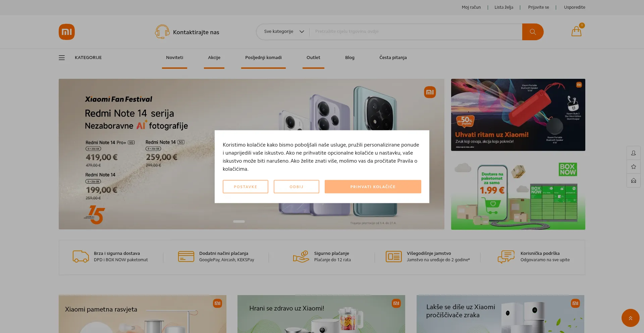Open the shopping bag cart icon
Screen dimensions: 644x333
pyautogui.click(x=577, y=31)
